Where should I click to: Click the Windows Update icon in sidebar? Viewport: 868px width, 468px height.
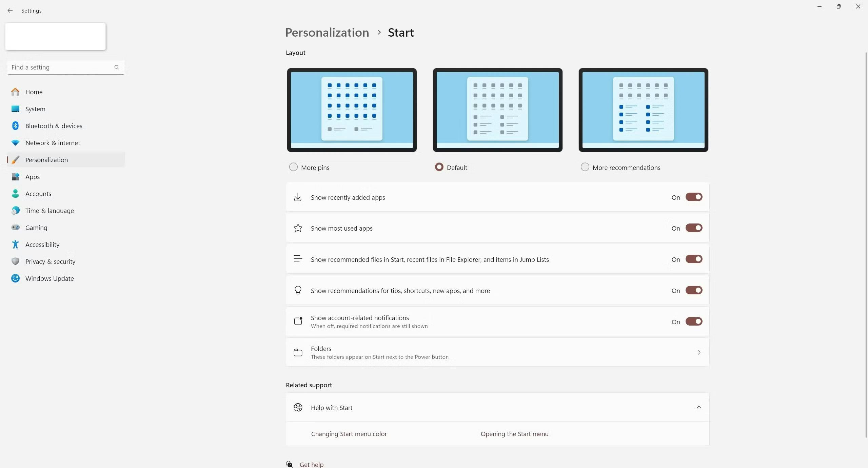15,278
